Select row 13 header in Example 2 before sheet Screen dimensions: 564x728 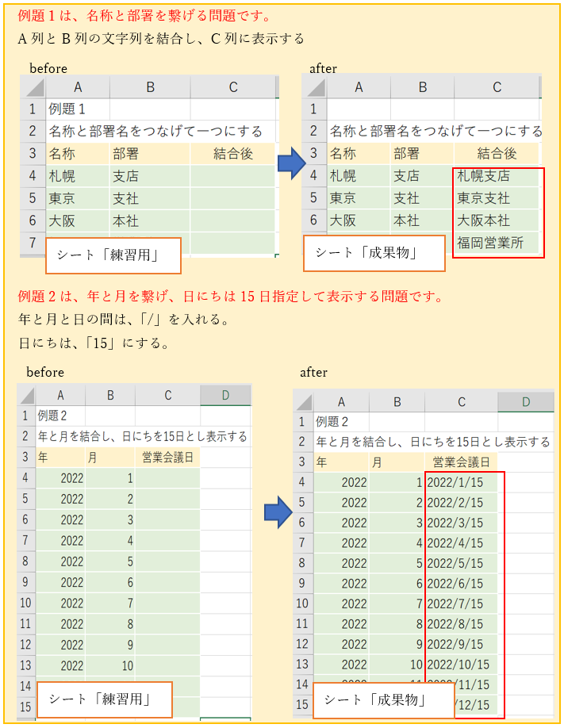(25, 665)
